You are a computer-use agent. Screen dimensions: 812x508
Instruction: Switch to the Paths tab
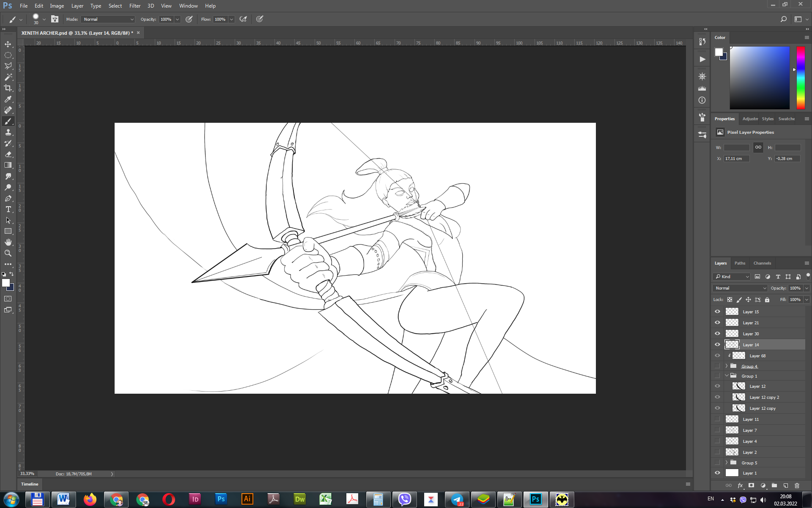pyautogui.click(x=740, y=263)
